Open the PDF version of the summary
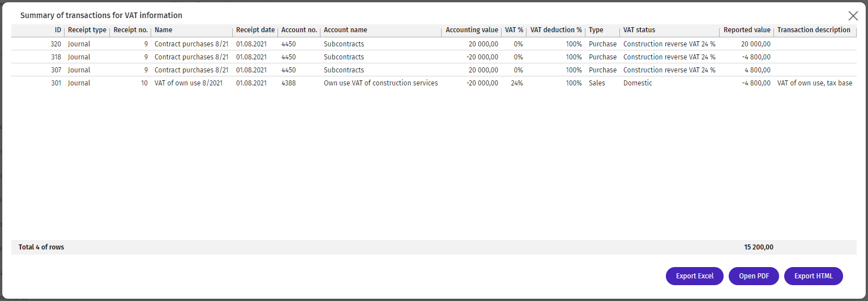 [755, 276]
